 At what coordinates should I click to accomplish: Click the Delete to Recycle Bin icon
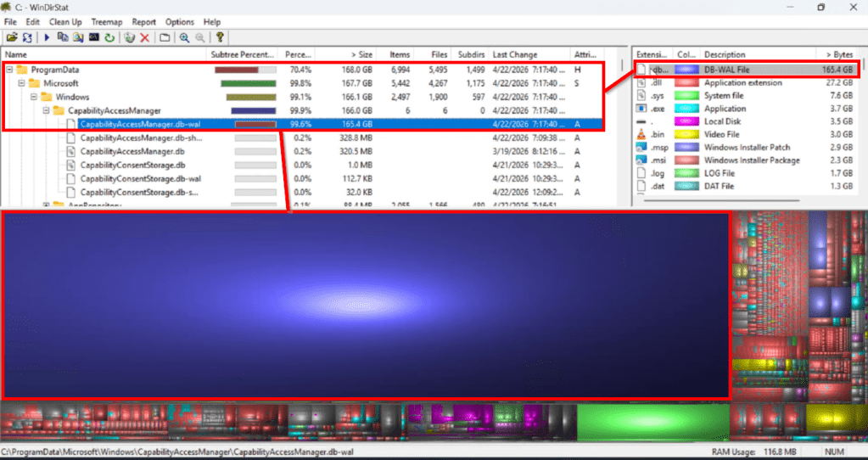[x=129, y=37]
